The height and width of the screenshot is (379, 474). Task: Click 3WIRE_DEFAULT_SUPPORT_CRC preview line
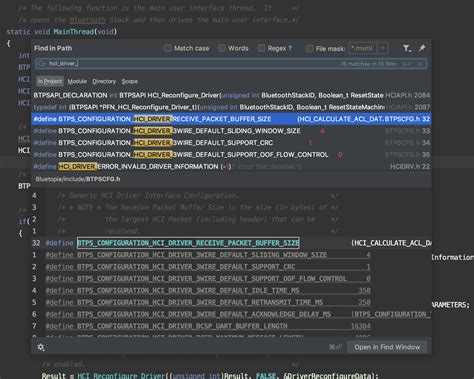208,267
